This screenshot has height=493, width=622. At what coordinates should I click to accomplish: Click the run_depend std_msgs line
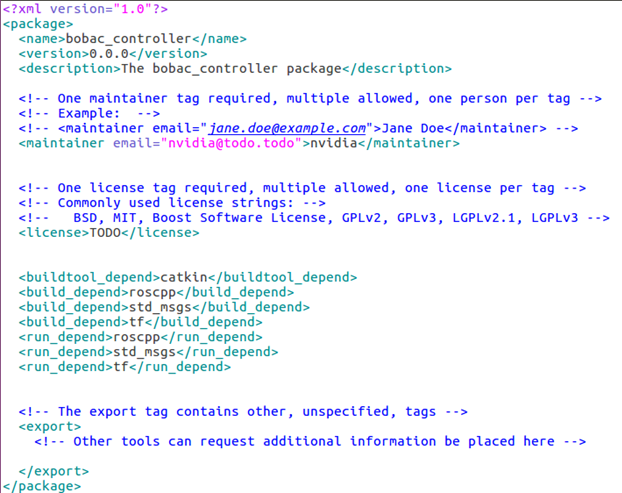pyautogui.click(x=148, y=352)
